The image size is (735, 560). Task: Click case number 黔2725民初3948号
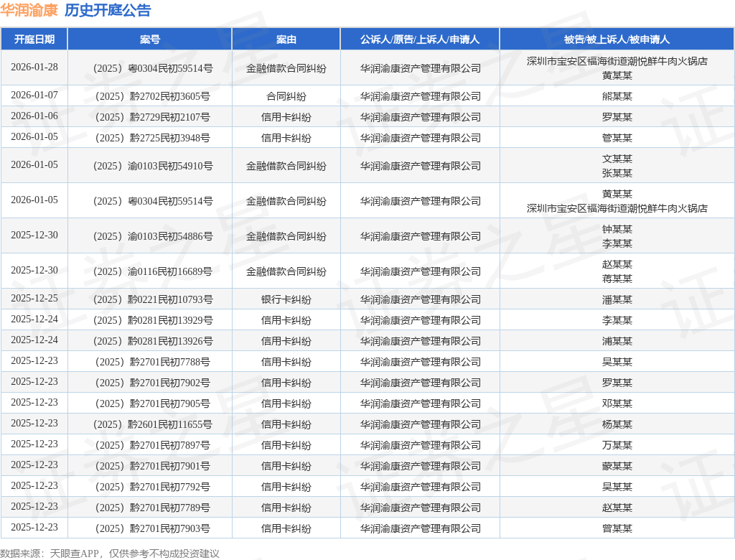point(153,139)
